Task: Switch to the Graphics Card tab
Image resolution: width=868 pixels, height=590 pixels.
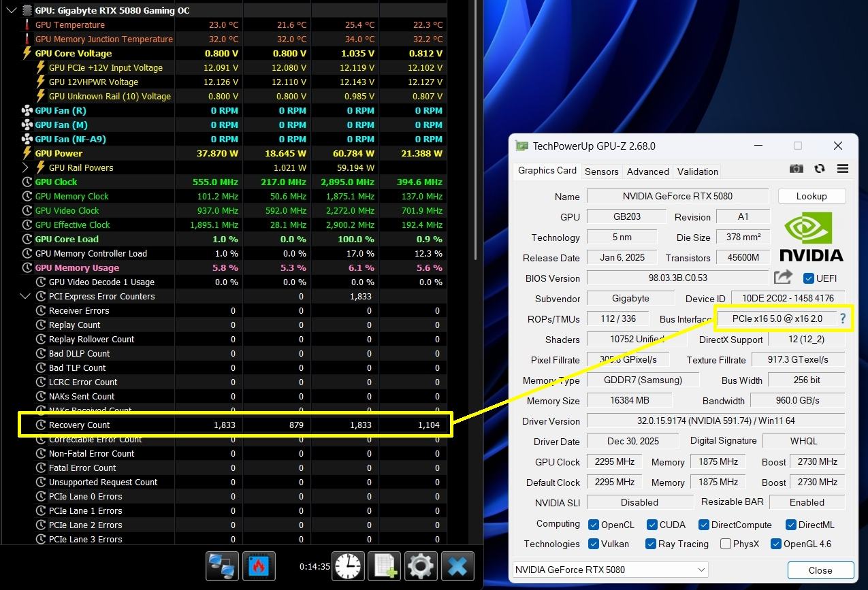Action: pyautogui.click(x=547, y=171)
